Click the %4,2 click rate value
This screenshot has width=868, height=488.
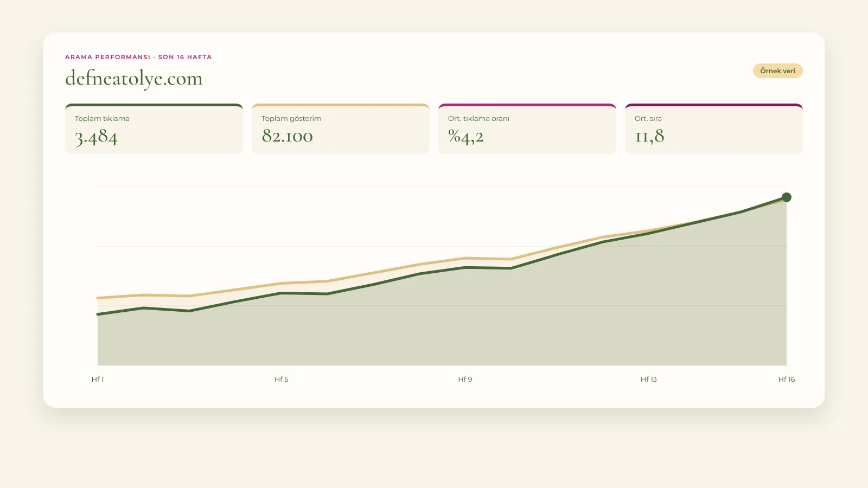click(x=465, y=137)
